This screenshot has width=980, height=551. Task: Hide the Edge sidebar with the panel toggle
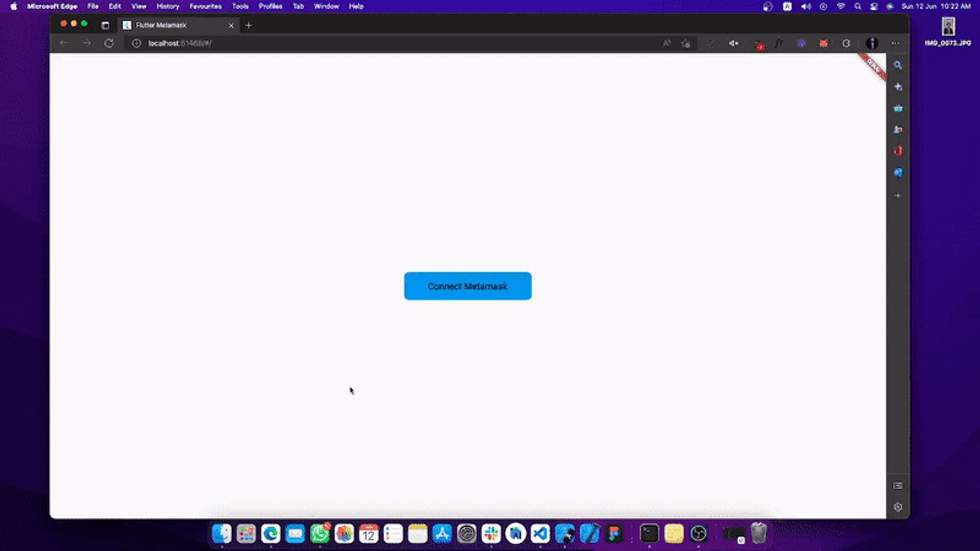tap(897, 486)
